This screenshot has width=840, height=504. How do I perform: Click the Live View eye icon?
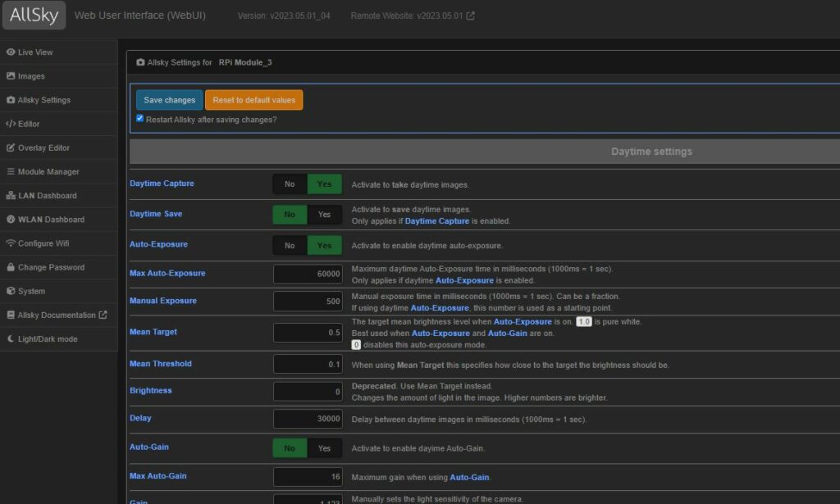click(11, 52)
